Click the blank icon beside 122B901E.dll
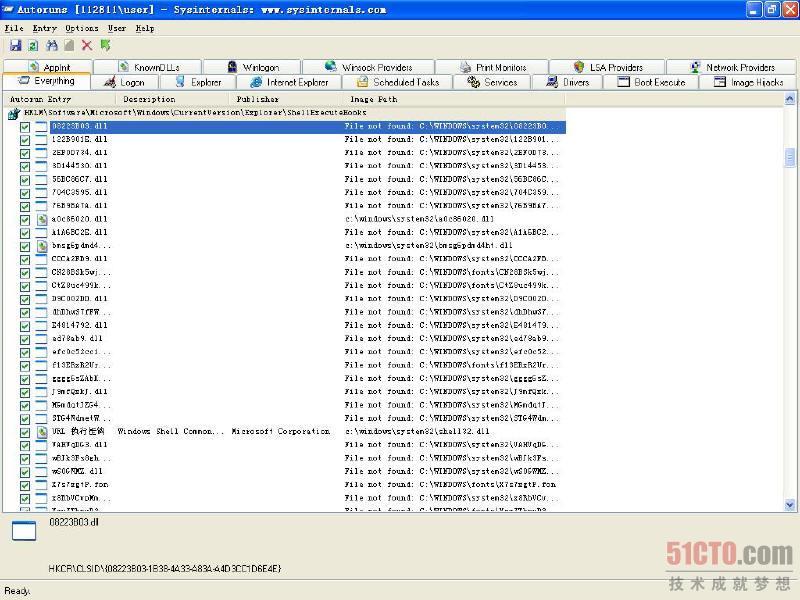This screenshot has width=800, height=600. (42, 140)
